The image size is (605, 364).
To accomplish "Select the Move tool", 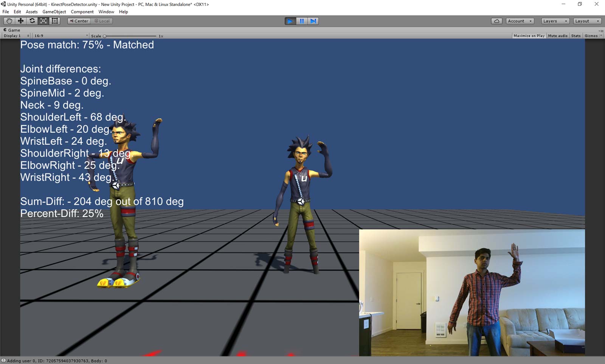I will [x=20, y=21].
